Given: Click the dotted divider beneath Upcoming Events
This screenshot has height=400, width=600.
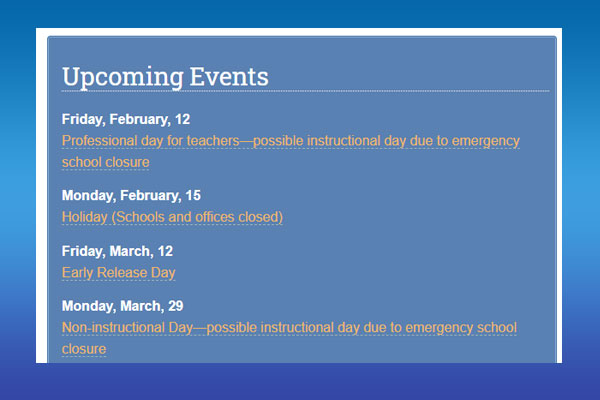Looking at the screenshot, I should (305, 91).
